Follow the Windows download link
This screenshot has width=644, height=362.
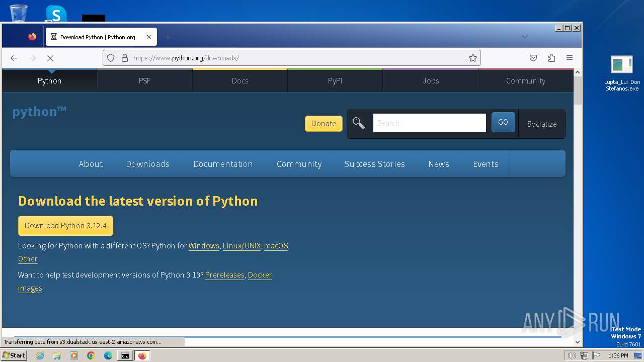point(204,246)
